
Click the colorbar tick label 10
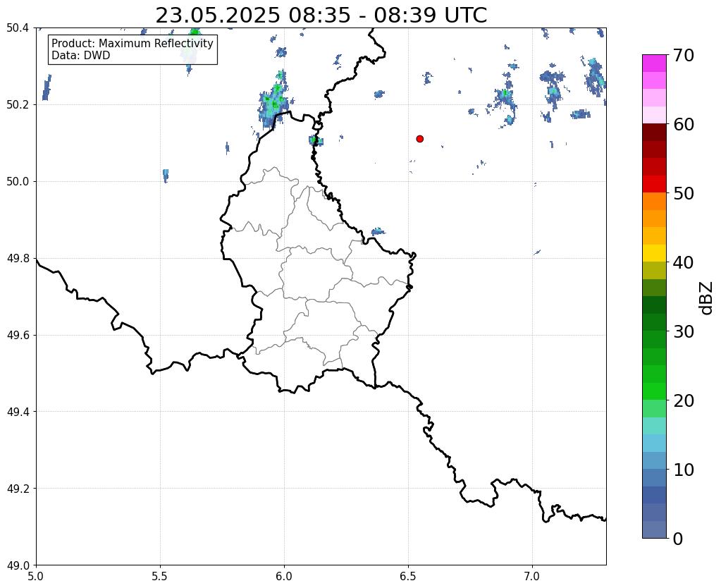click(x=684, y=470)
